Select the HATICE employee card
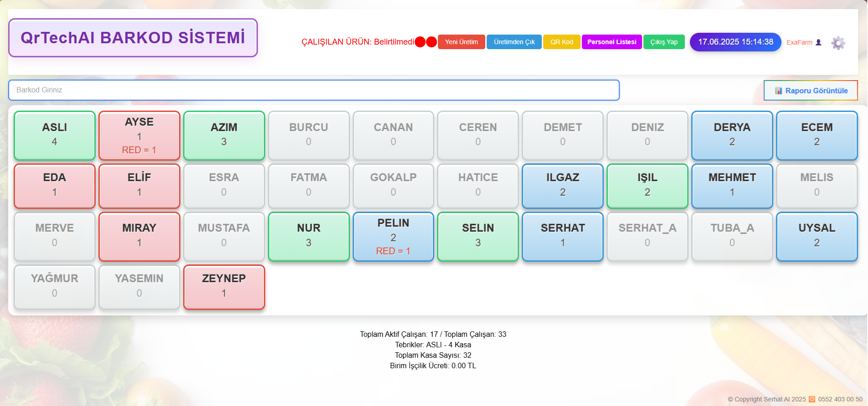Image resolution: width=868 pixels, height=406 pixels. [478, 186]
